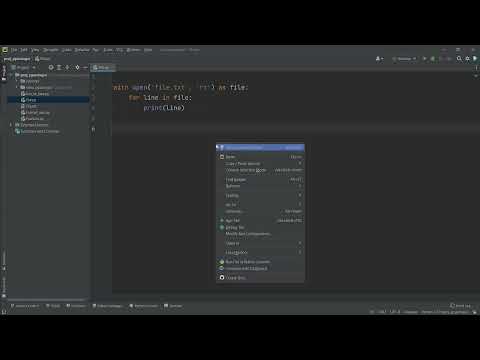Click the lock icon at the status bar's far right
This screenshot has height=360, width=480.
[474, 312]
